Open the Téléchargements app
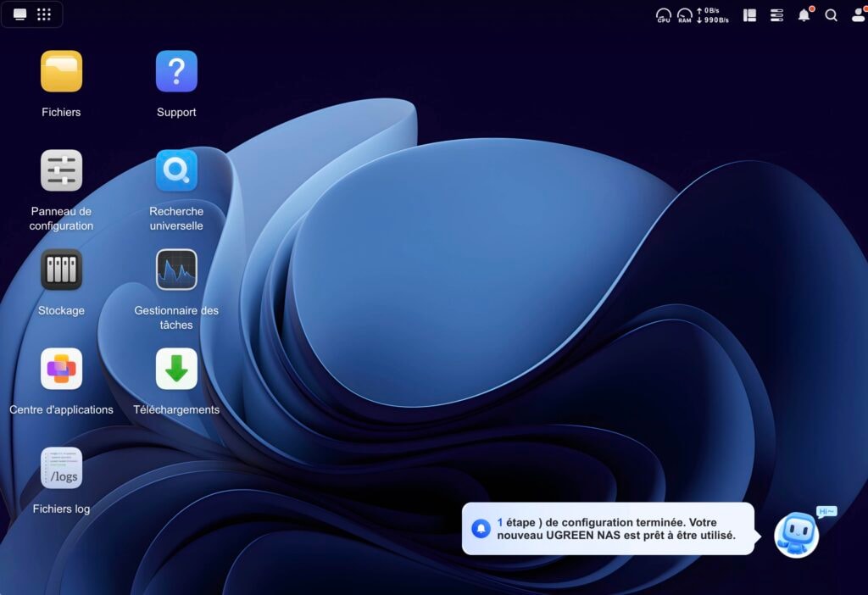 [176, 369]
